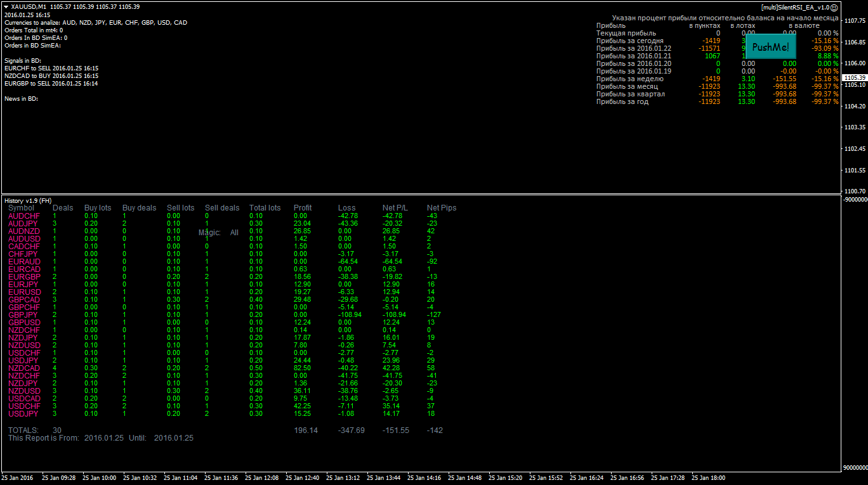
Task: Click the Signals in BD: heading
Action: click(x=23, y=61)
